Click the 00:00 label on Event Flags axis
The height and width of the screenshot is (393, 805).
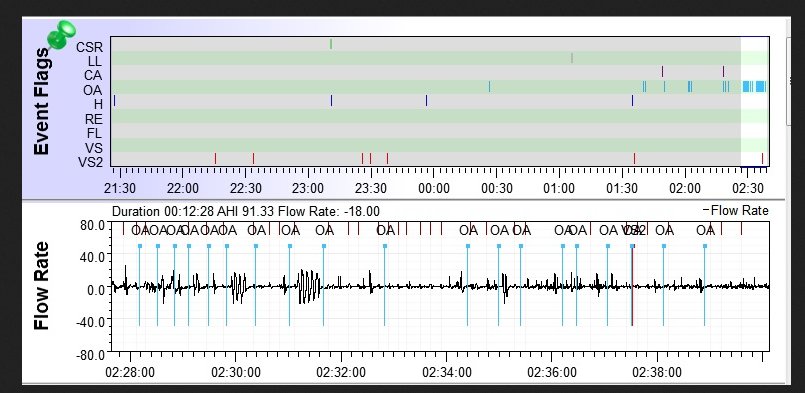[433, 188]
